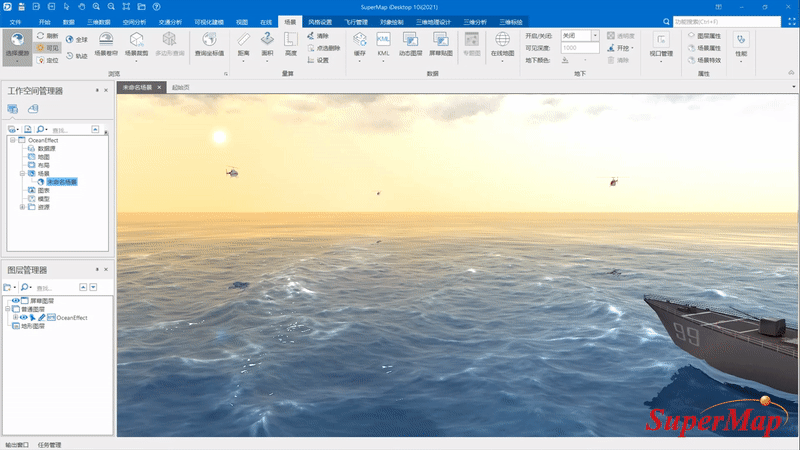800x450 pixels.
Task: Open 场景裁剪 scene clipping tool
Action: 136,45
